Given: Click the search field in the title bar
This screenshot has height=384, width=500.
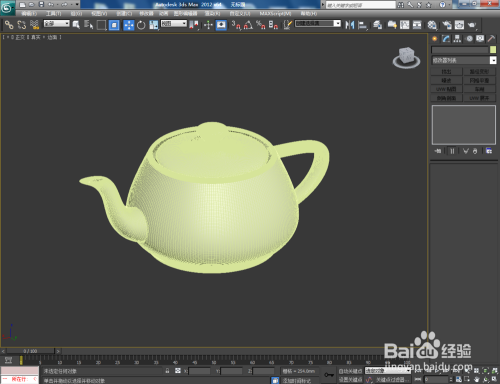Looking at the screenshot, I should [360, 5].
